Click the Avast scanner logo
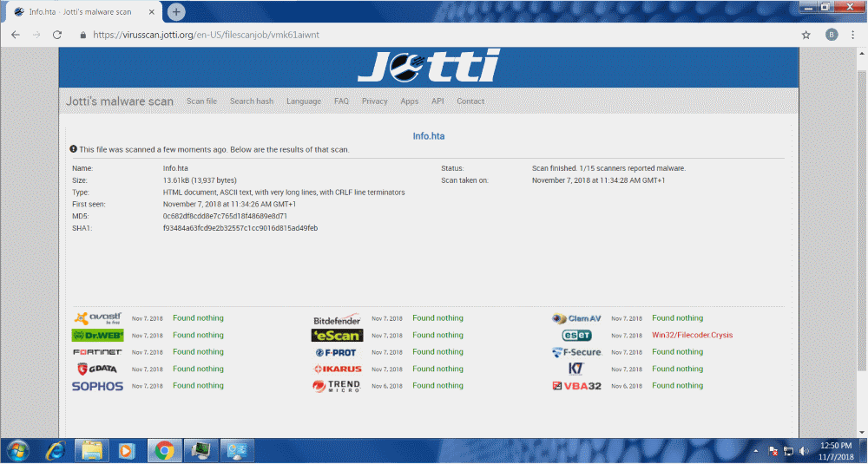Screen dimensions: 868x464 [97, 318]
